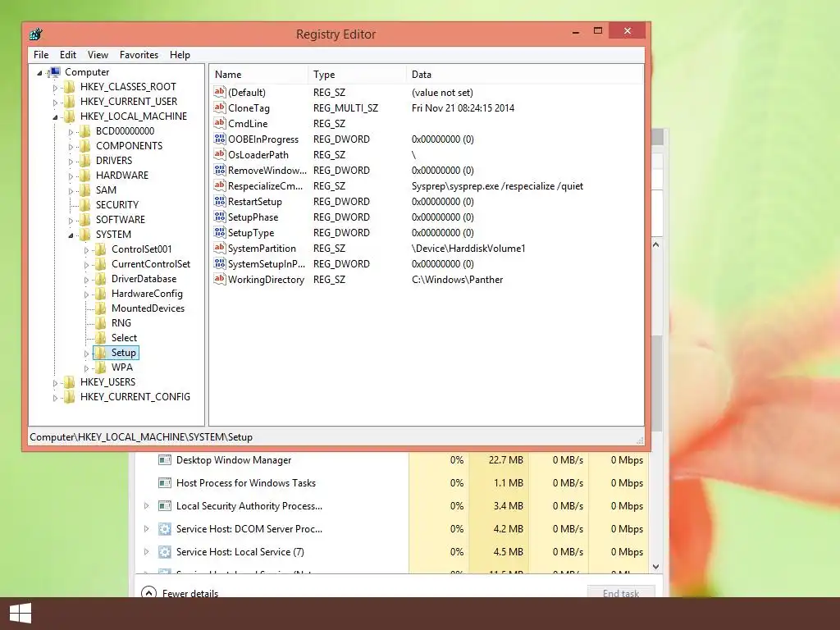Select the OsLoaderPath value icon
The image size is (840, 630).
(x=220, y=154)
